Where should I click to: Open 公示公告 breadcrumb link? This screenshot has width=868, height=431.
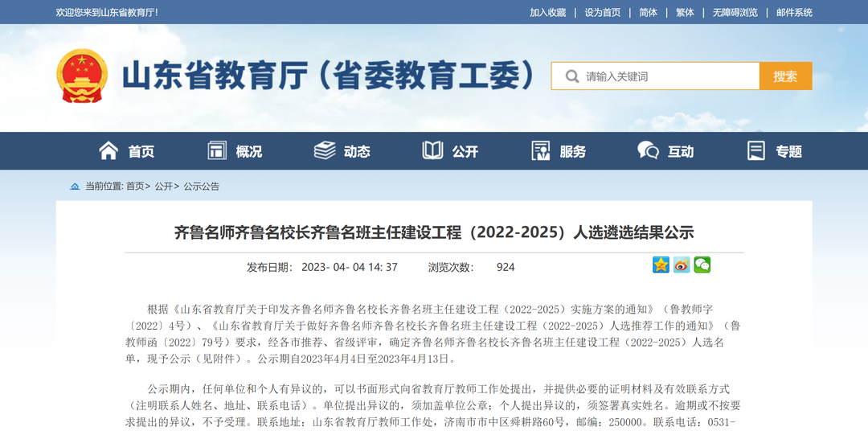coord(201,186)
